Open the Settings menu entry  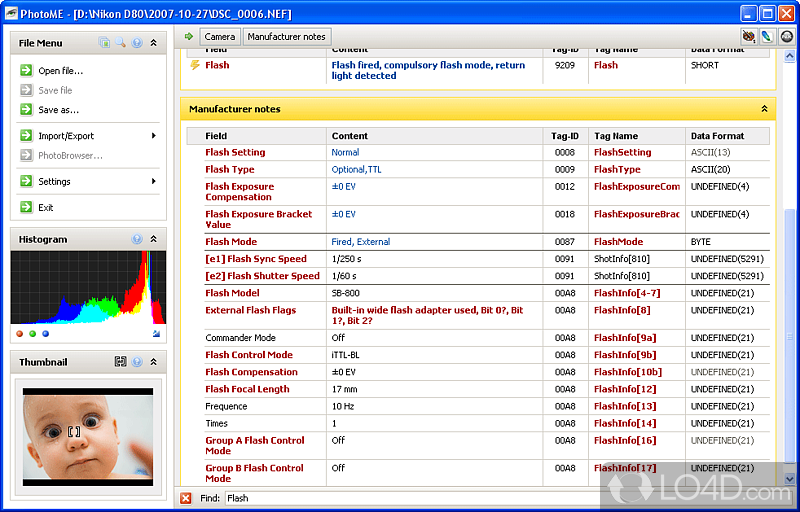tap(54, 182)
